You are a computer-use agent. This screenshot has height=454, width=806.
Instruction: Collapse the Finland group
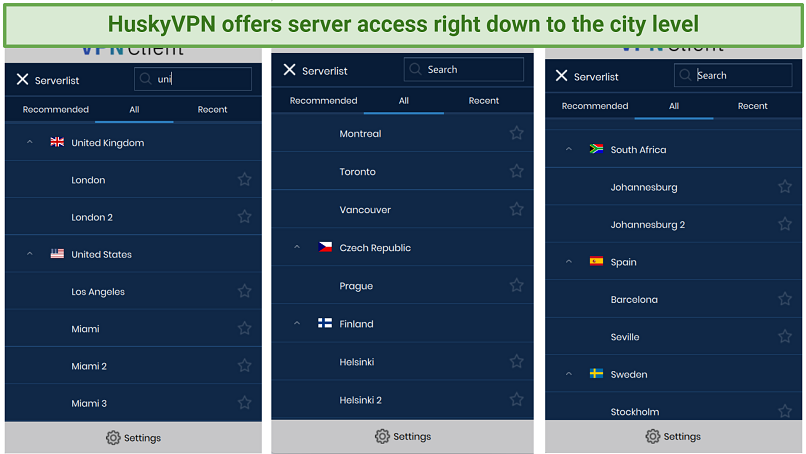click(x=297, y=323)
